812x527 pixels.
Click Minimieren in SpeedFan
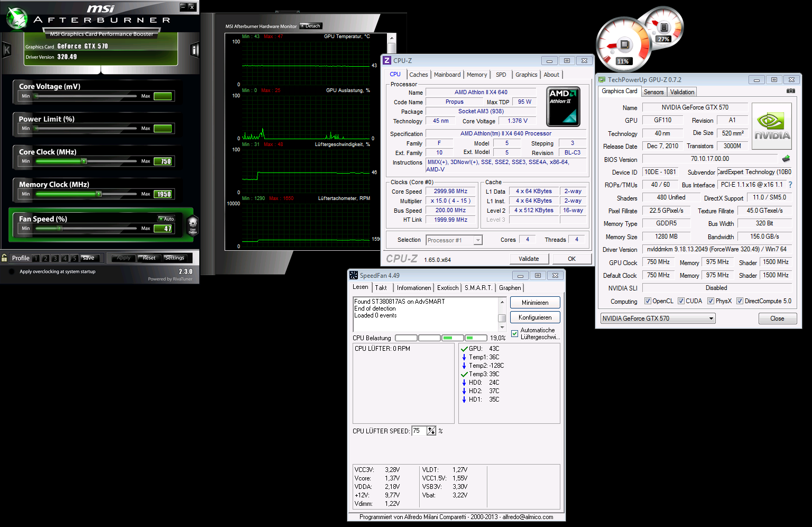pos(535,303)
